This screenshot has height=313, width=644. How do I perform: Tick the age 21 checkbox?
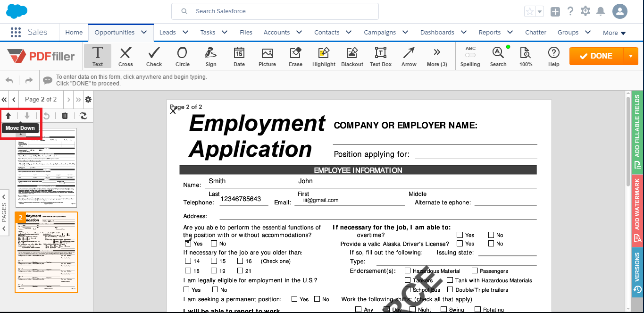(x=240, y=271)
